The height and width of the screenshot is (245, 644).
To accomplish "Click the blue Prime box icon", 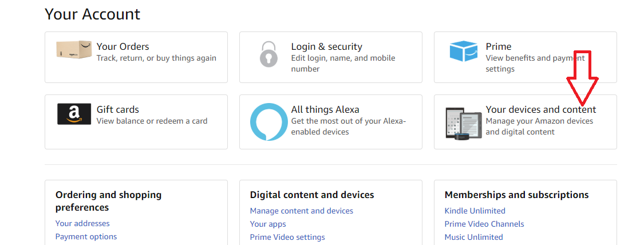I will (x=463, y=51).
